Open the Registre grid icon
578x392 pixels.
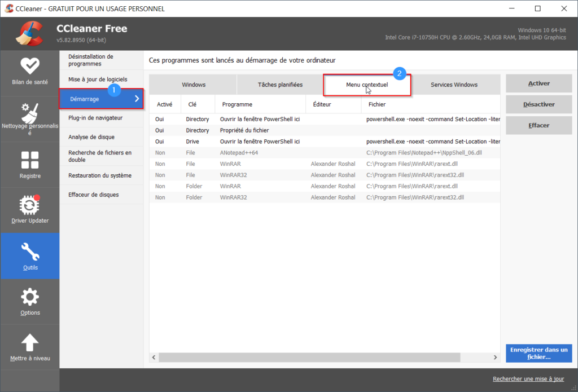pos(29,160)
